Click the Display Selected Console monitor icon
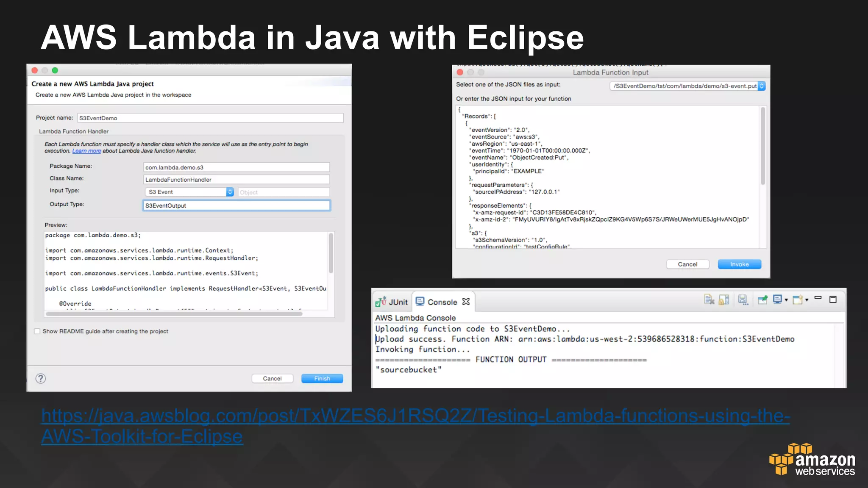868x488 pixels. [x=777, y=299]
